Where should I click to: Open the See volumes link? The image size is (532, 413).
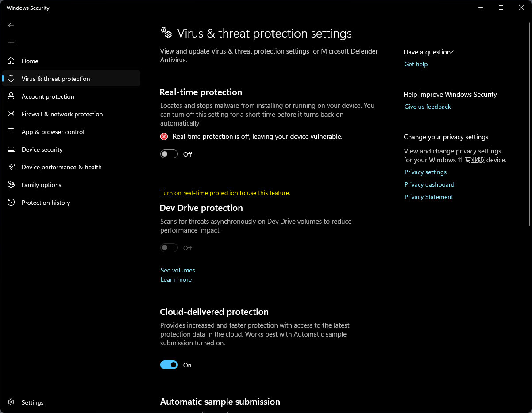click(x=177, y=270)
